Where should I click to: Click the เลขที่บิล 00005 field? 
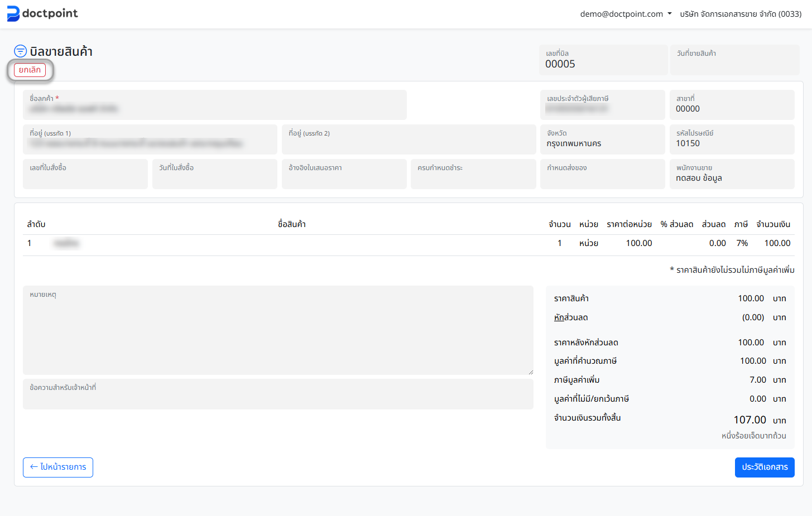[x=603, y=60]
